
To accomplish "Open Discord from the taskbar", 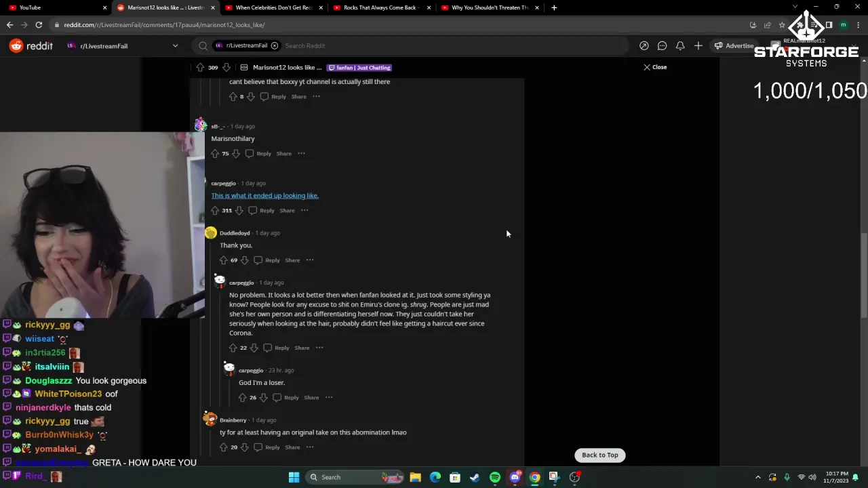I will 515,476.
